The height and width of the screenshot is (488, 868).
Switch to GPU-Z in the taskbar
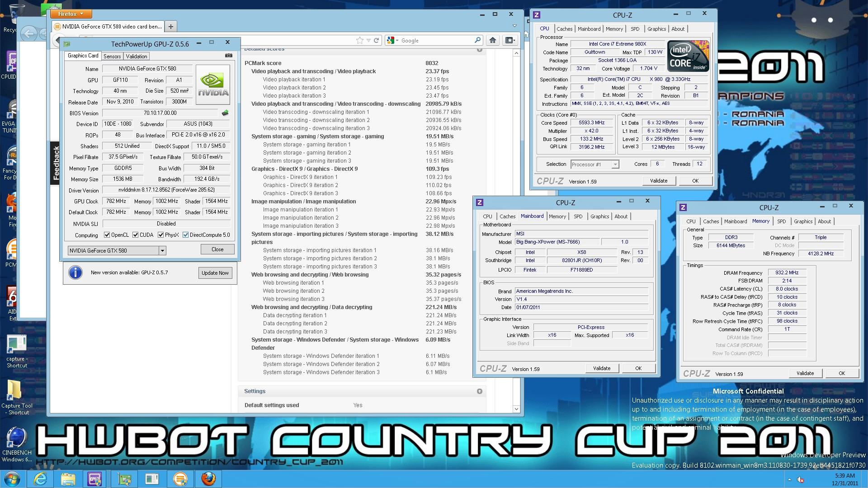tap(124, 479)
